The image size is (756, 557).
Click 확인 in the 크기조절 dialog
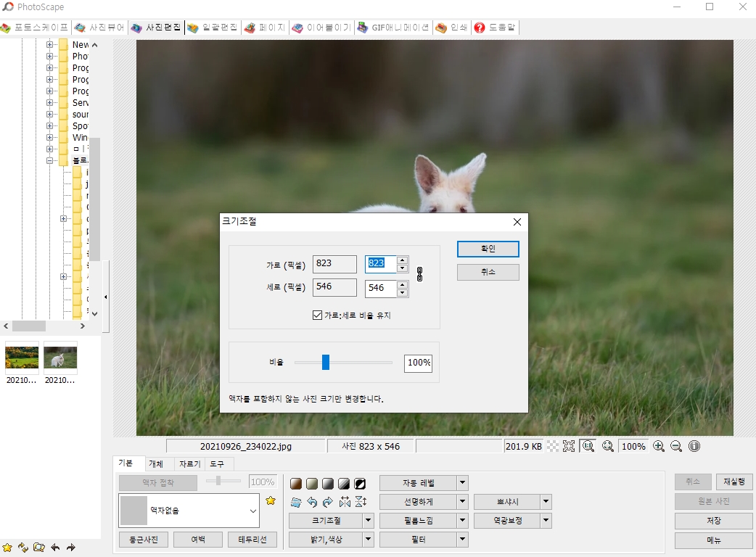pos(488,249)
